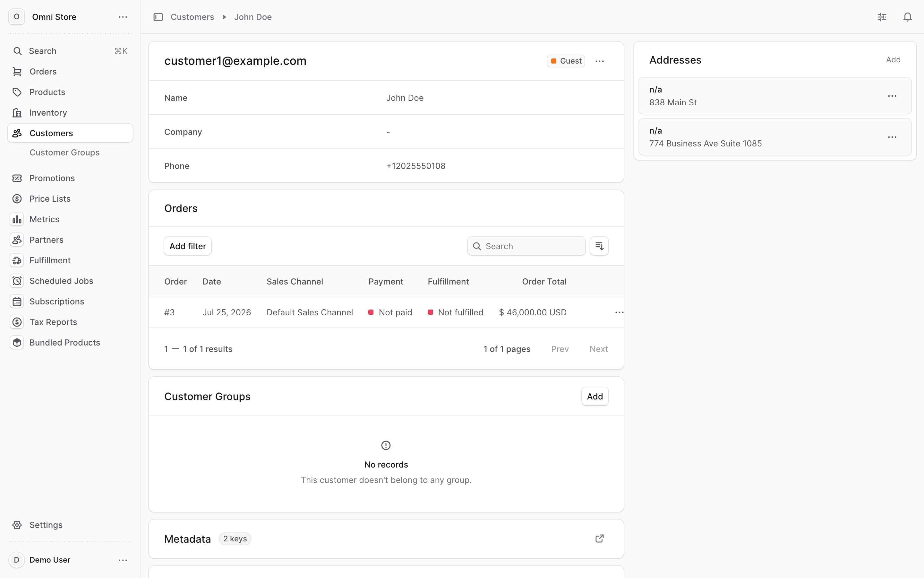This screenshot has width=924, height=578.
Task: Click the Tax Reports icon
Action: [x=17, y=322]
